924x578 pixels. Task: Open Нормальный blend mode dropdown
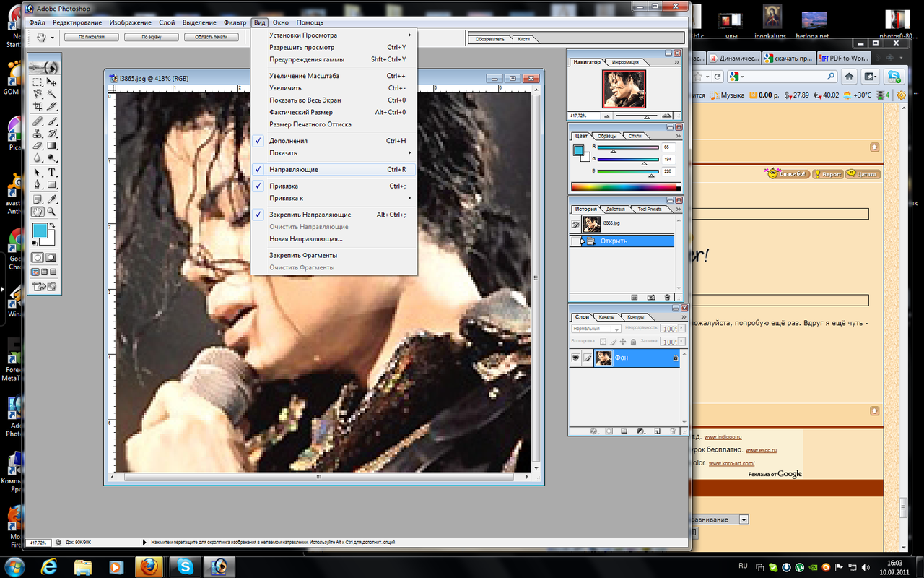596,329
